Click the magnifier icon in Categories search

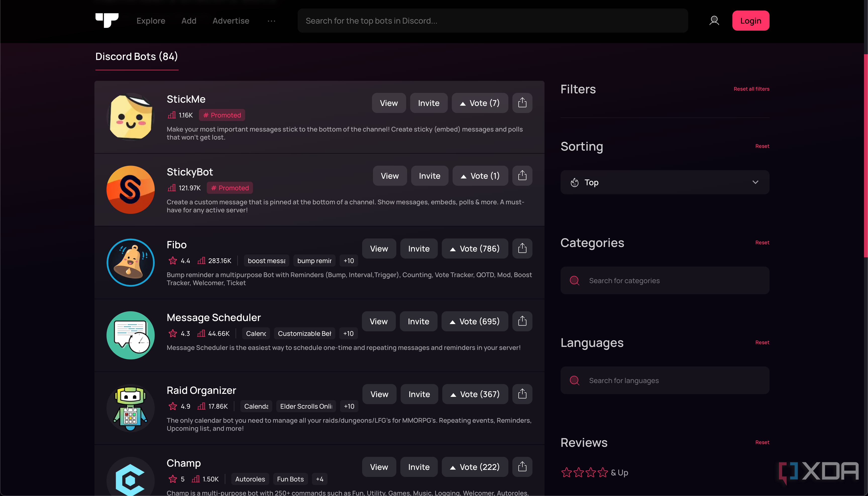[x=575, y=280]
